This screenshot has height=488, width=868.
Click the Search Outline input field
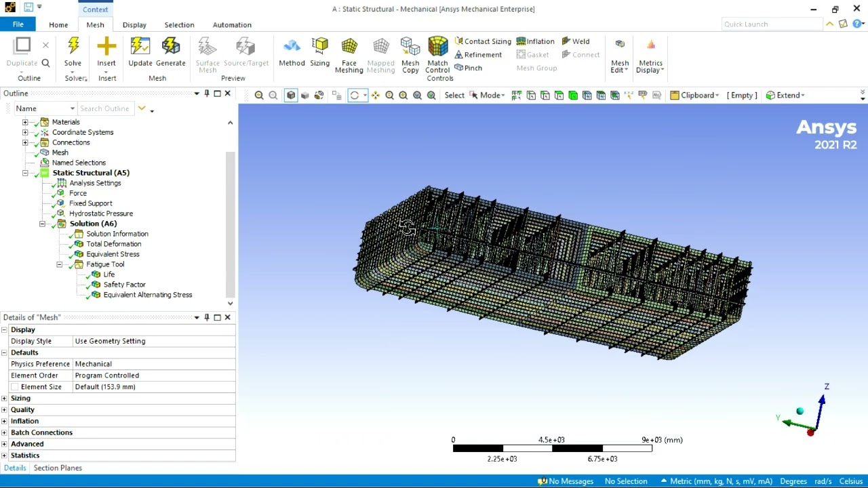(x=106, y=108)
